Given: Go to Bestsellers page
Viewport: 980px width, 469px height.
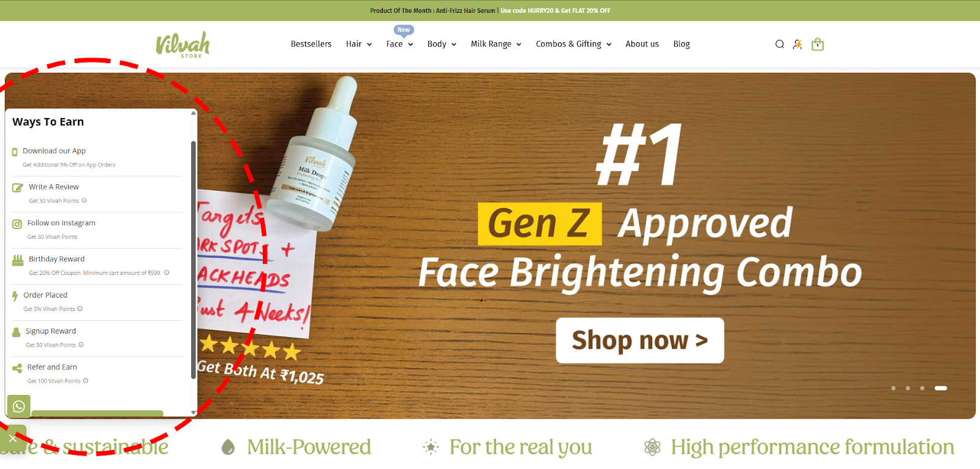Looking at the screenshot, I should click(x=311, y=44).
